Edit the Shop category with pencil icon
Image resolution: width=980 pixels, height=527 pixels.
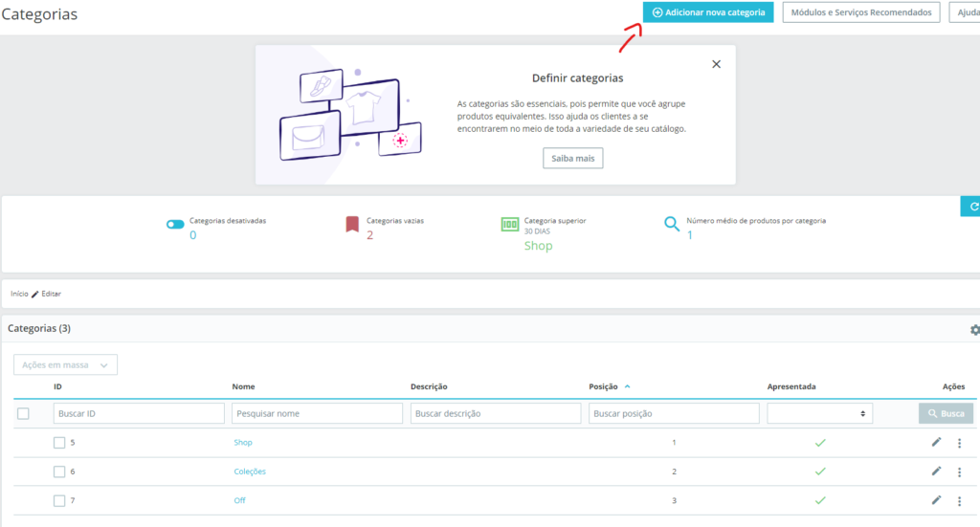pos(936,442)
